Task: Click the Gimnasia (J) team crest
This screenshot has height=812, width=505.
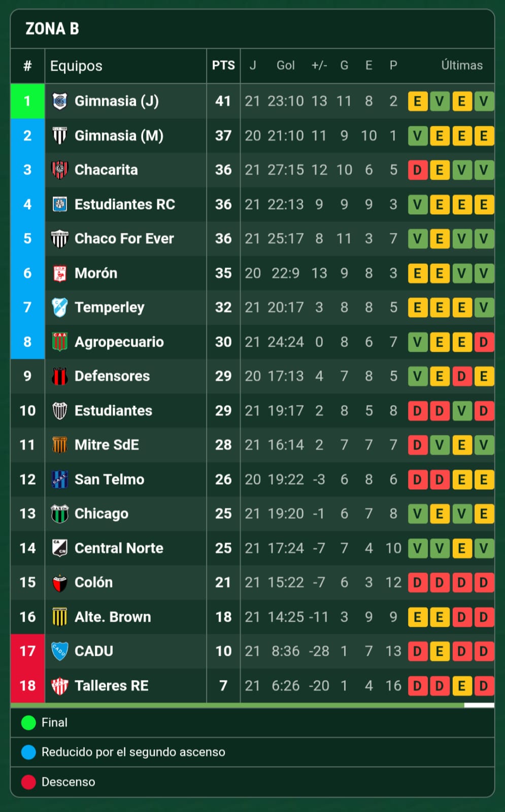Action: 60,101
